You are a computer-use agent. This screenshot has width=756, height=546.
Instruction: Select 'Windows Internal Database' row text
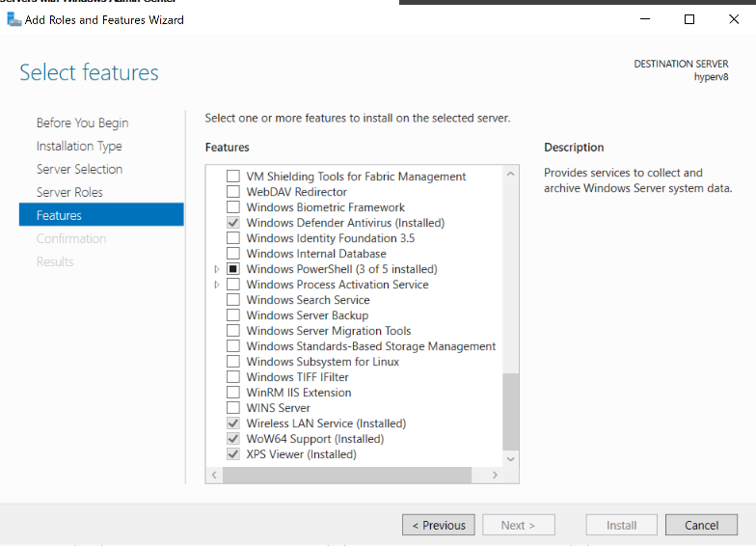316,254
